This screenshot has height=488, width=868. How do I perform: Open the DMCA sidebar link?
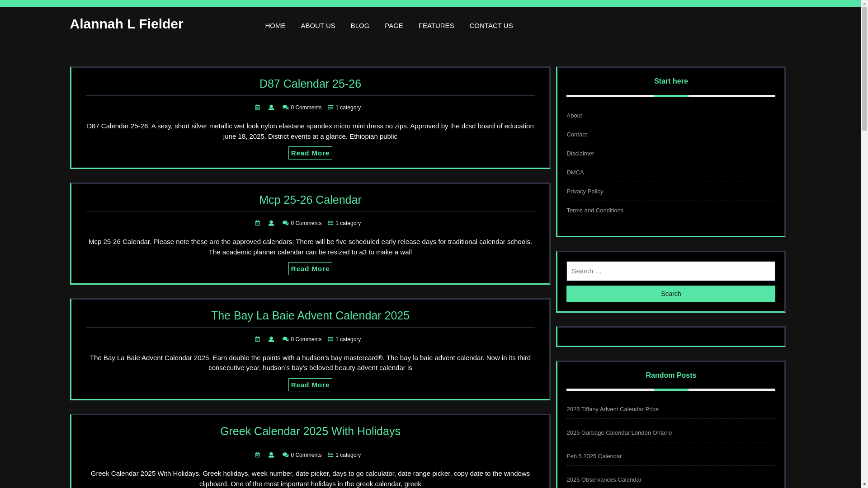[575, 173]
